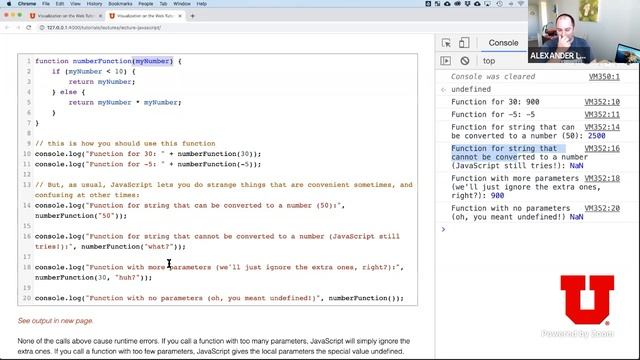The image size is (640, 360).
Task: Toggle the device toolbar icon in DevTools
Action: [464, 43]
